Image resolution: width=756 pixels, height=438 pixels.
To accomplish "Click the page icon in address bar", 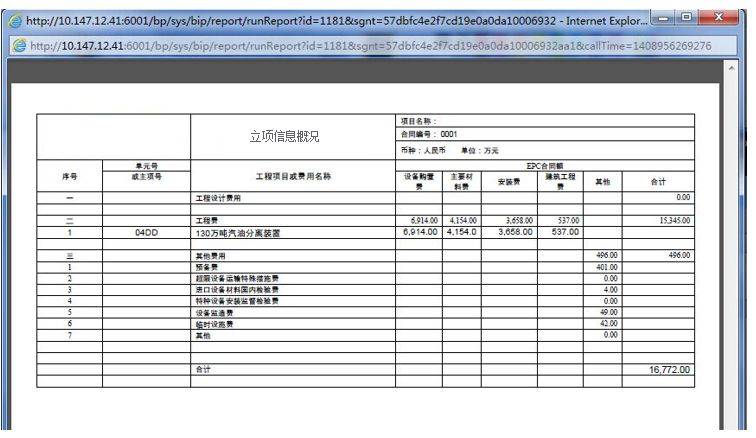I will click(x=20, y=46).
